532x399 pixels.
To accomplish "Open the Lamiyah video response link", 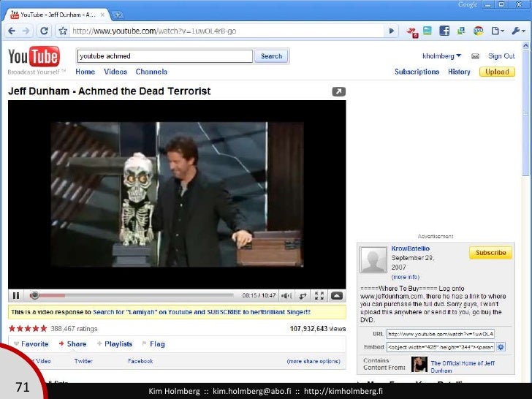I will pyautogui.click(x=202, y=312).
